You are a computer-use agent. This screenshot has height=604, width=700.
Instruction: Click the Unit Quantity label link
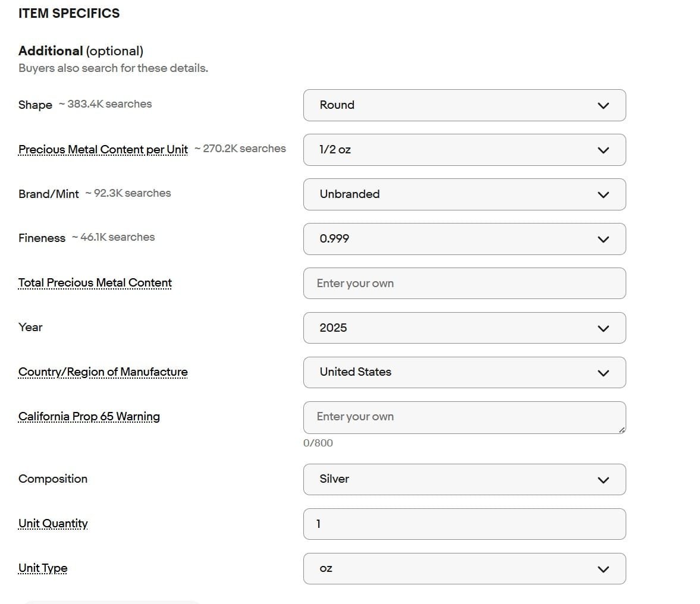point(53,524)
